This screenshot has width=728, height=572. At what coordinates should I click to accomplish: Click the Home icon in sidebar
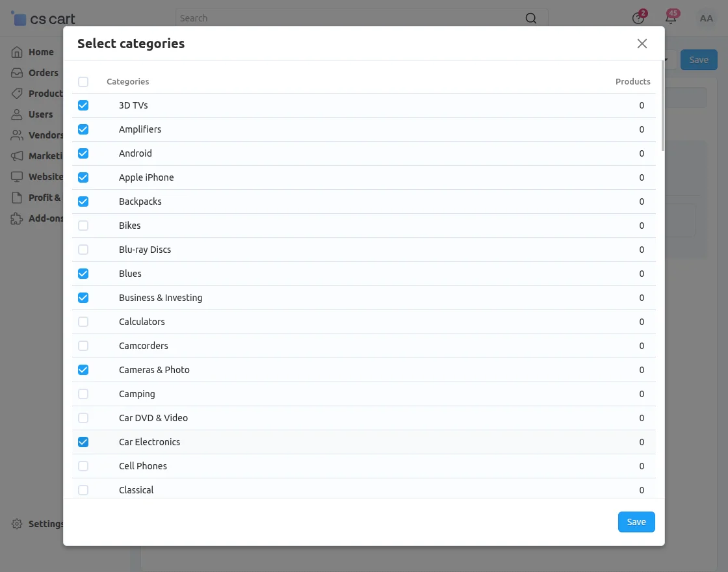click(17, 52)
